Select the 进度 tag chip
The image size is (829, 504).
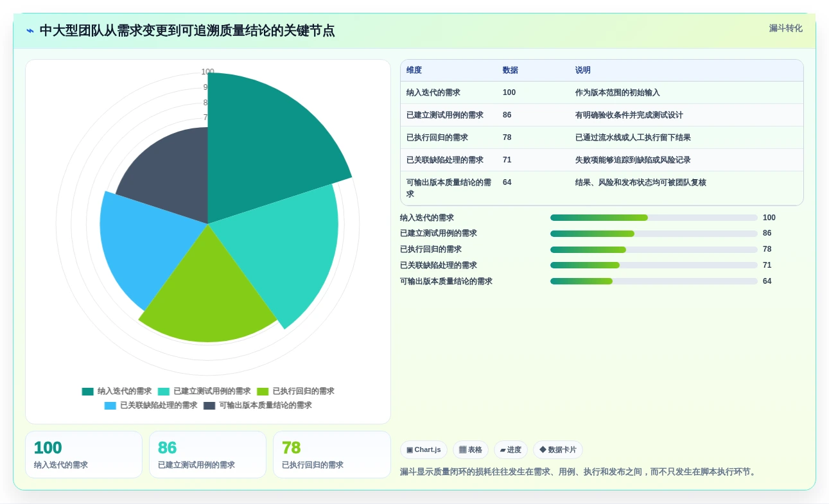(510, 450)
